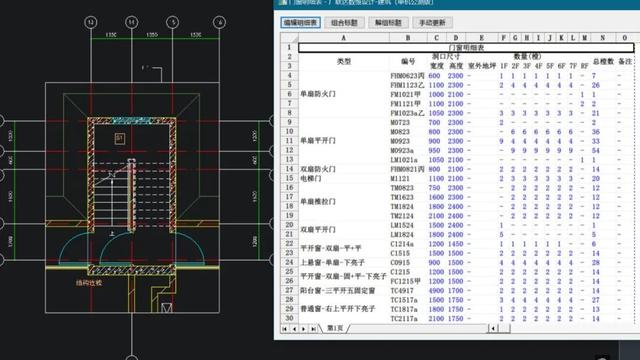
Task: Go to previous sheet navigation arrow
Action: tap(294, 329)
